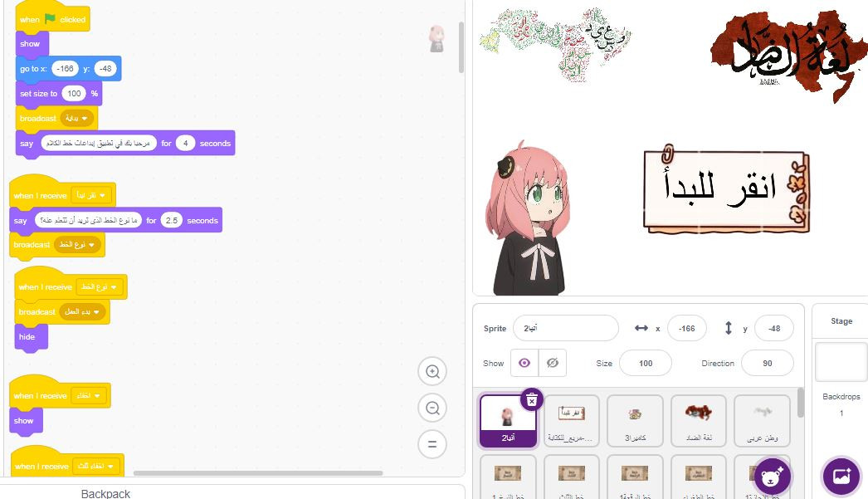Reset workspace zoom with the equals button

(x=432, y=444)
